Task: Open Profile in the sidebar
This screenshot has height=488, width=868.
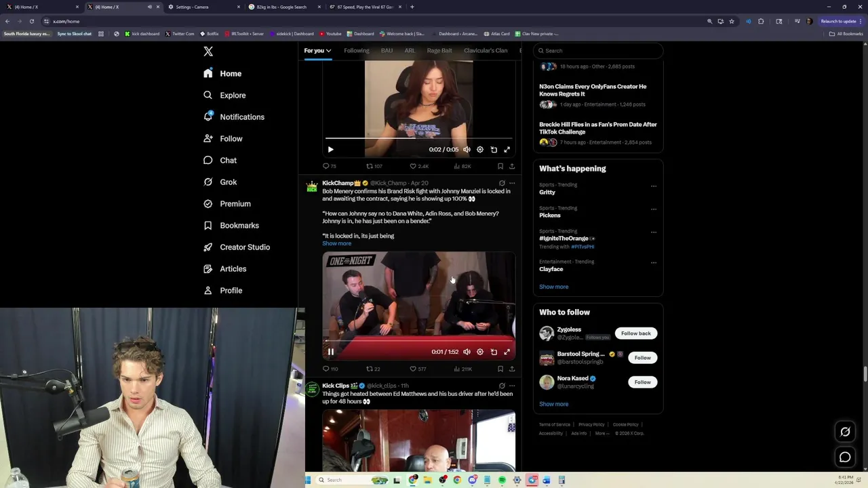Action: [222, 290]
